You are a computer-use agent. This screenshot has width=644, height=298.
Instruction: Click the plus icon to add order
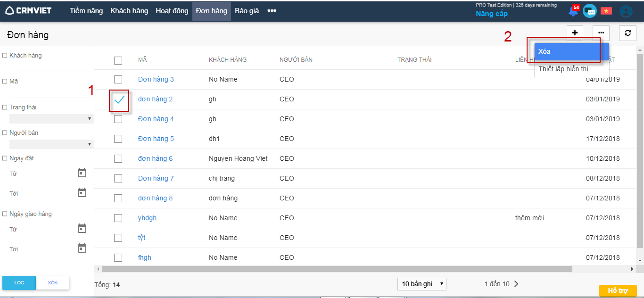(x=575, y=33)
